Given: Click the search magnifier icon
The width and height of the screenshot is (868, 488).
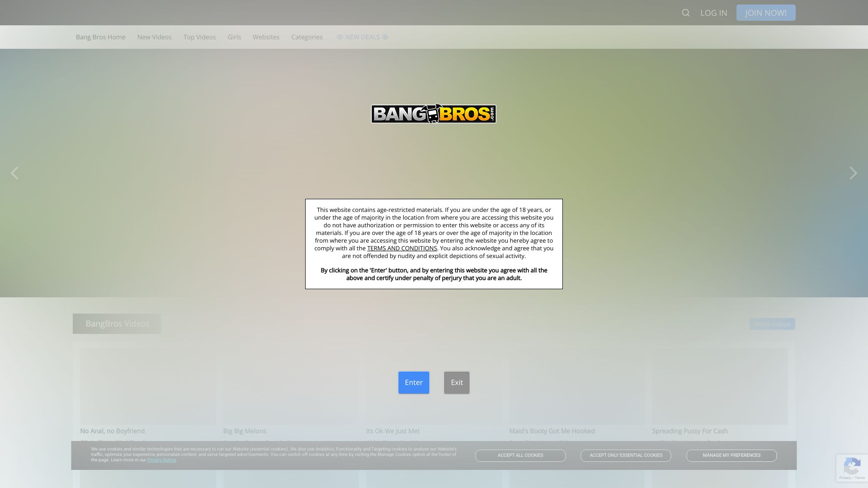Looking at the screenshot, I should click(686, 13).
